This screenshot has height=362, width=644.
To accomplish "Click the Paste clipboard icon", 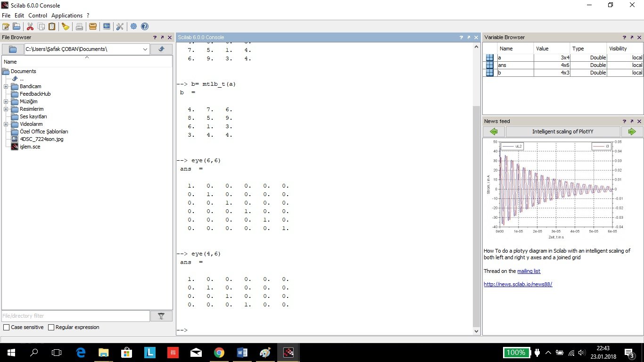I will point(52,26).
